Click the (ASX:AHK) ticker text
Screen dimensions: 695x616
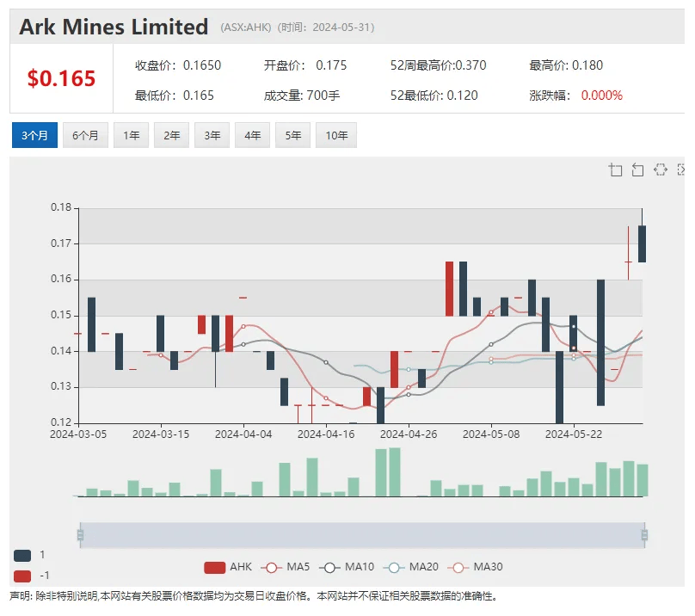tap(245, 28)
